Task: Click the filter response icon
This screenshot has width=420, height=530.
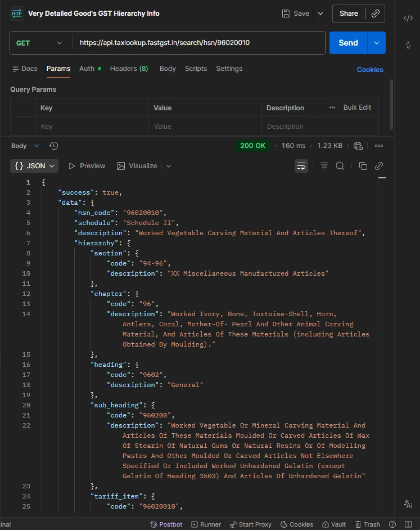Action: [x=324, y=166]
